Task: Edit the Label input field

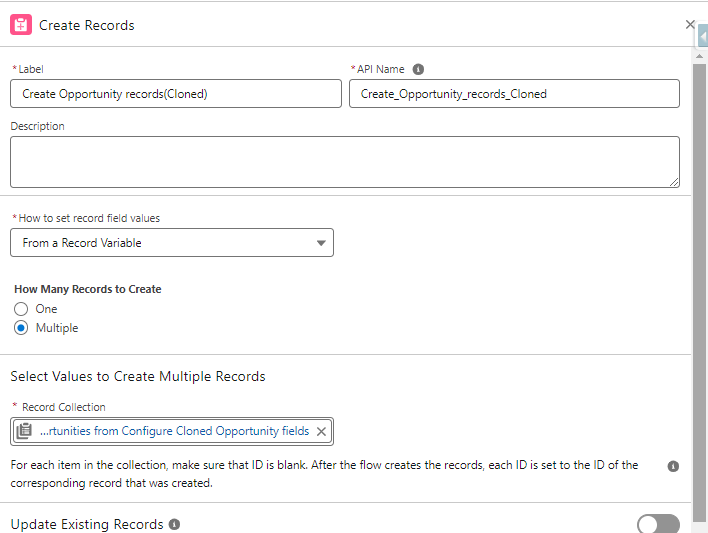Action: (x=176, y=94)
